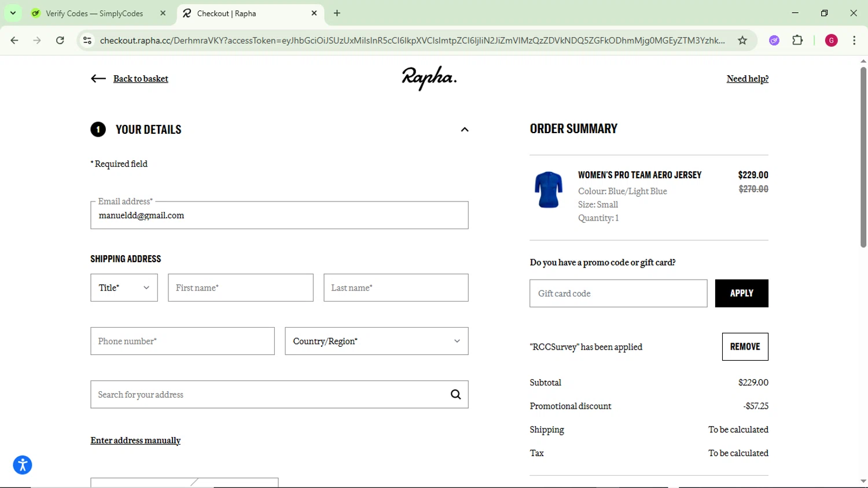
Task: Close the Checkout Rapha tab
Action: 314,13
